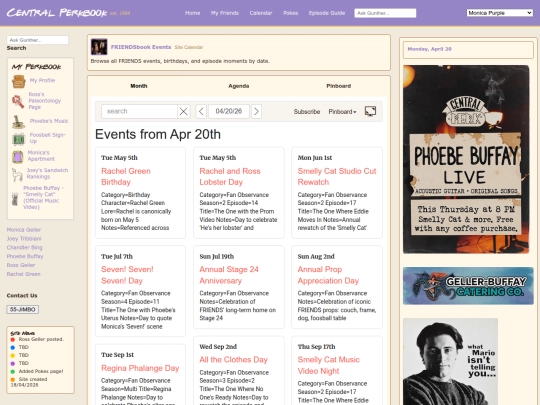Click the green dot beside Added Pokes page
Viewport: 540px width, 405px height.
13,372
